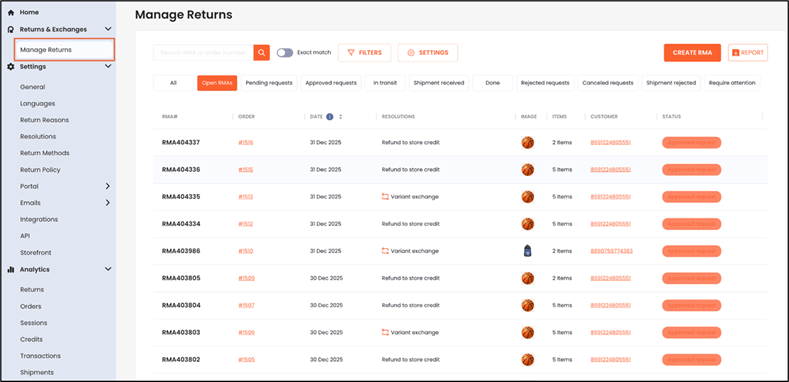This screenshot has width=789, height=382.
Task: View the Canceled requests tab
Action: 608,83
